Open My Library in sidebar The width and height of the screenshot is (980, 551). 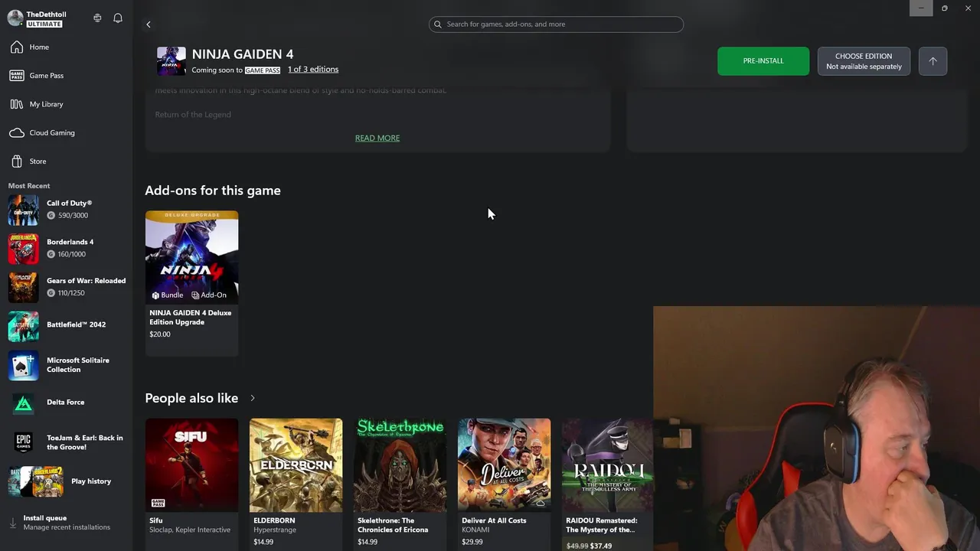coord(67,104)
